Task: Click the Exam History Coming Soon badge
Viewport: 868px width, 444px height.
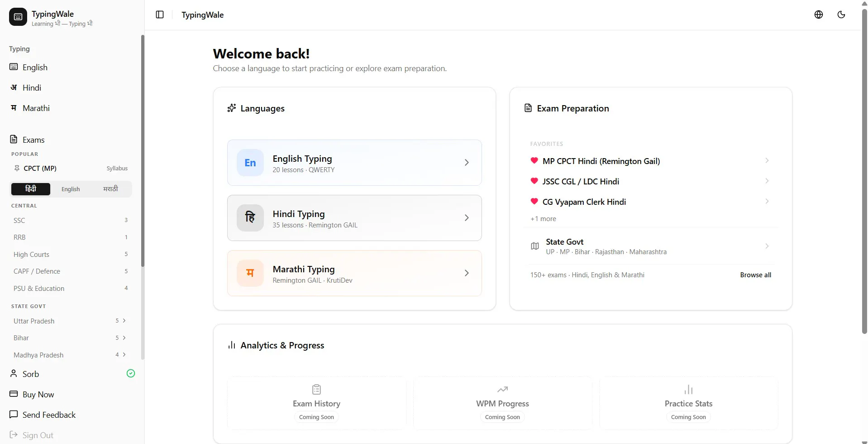Action: (x=316, y=417)
